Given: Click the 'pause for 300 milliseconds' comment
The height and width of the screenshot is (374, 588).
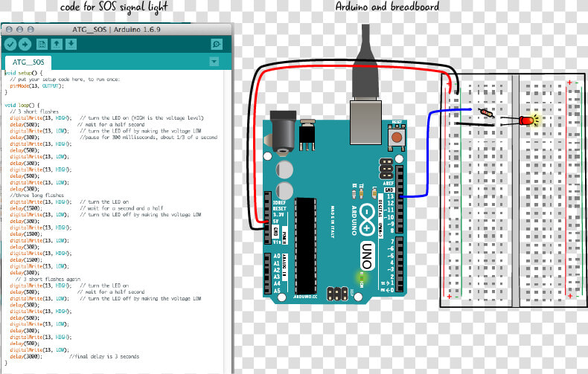Looking at the screenshot, I should [149, 137].
